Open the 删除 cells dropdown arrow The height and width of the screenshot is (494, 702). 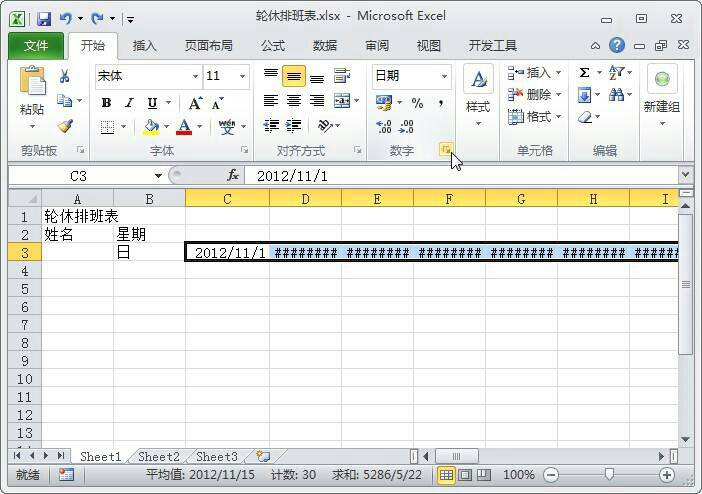[x=559, y=94]
